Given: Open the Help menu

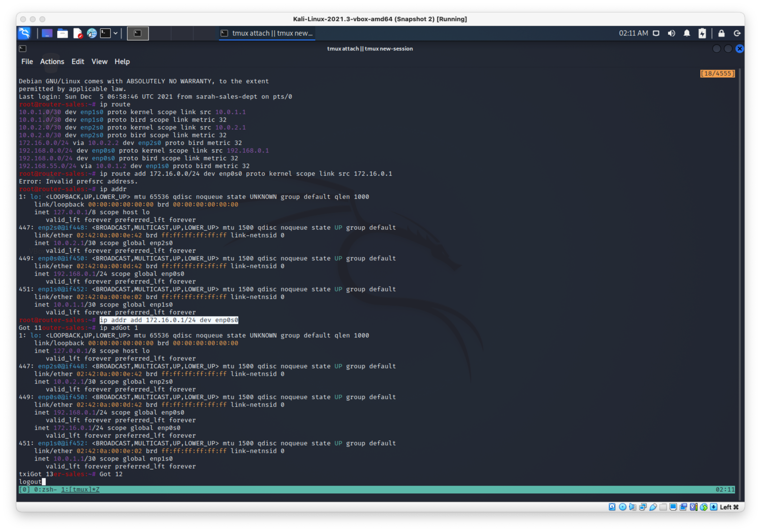Looking at the screenshot, I should pyautogui.click(x=122, y=62).
